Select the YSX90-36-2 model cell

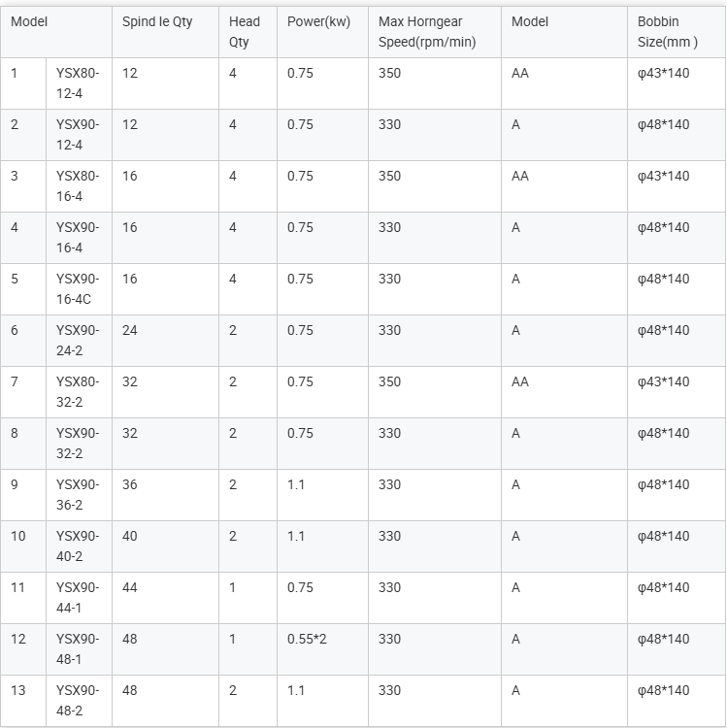point(78,495)
